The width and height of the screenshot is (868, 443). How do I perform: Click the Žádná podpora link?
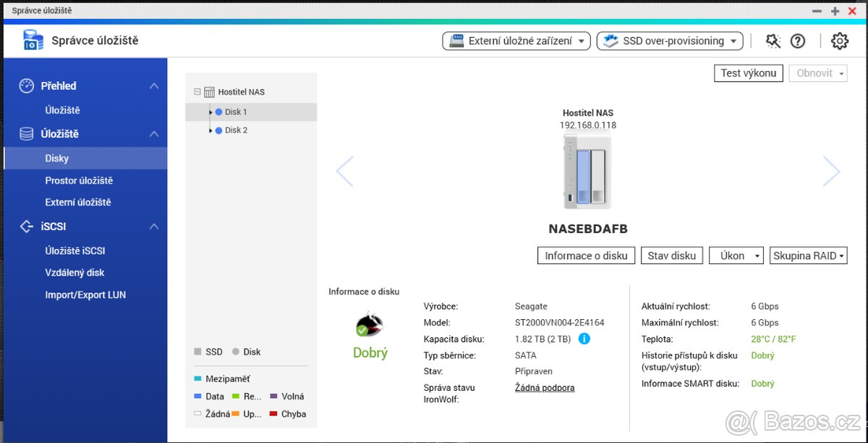(x=545, y=388)
